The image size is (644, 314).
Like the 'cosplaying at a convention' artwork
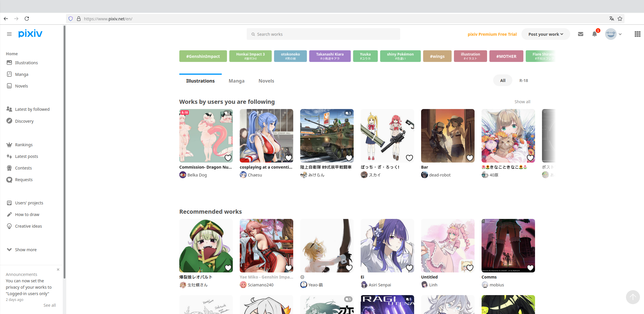coord(289,158)
